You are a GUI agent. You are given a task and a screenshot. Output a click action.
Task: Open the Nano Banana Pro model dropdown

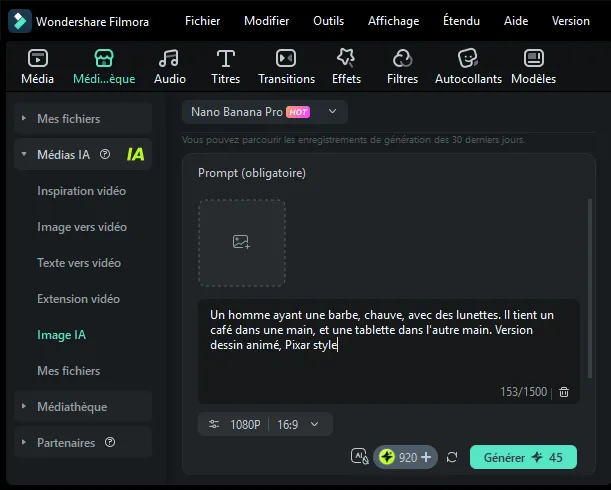coord(265,112)
